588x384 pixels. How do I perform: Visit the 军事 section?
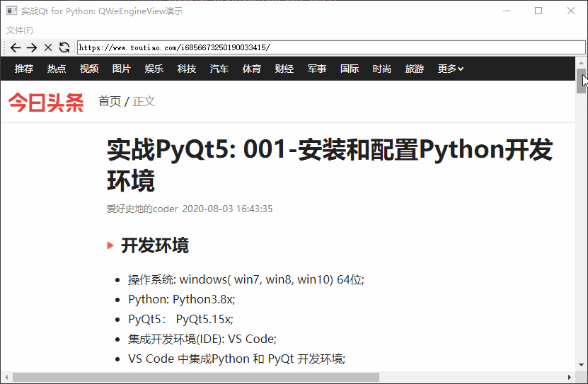click(317, 69)
